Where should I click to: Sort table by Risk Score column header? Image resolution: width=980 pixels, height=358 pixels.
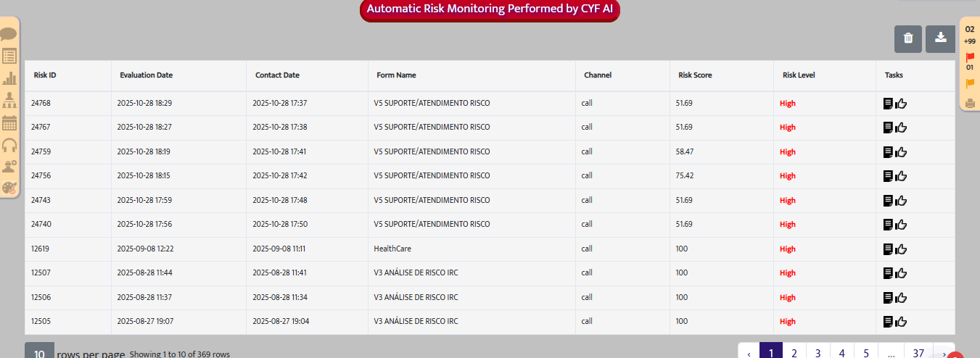[x=695, y=75]
